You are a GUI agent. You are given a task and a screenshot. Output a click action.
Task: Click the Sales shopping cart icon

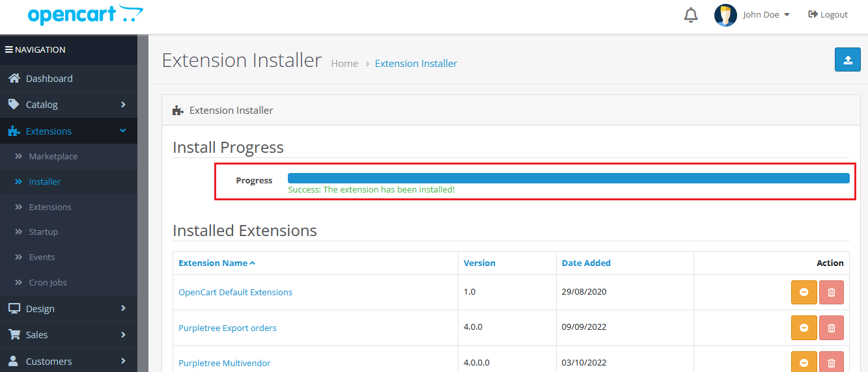pos(14,334)
